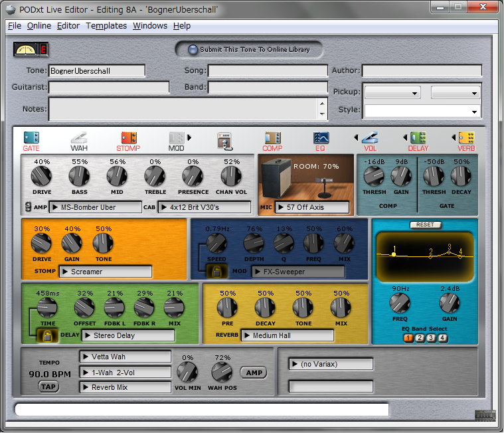Open the MOD model dropdown FX-Sweeper
The image size is (504, 433).
pyautogui.click(x=298, y=272)
